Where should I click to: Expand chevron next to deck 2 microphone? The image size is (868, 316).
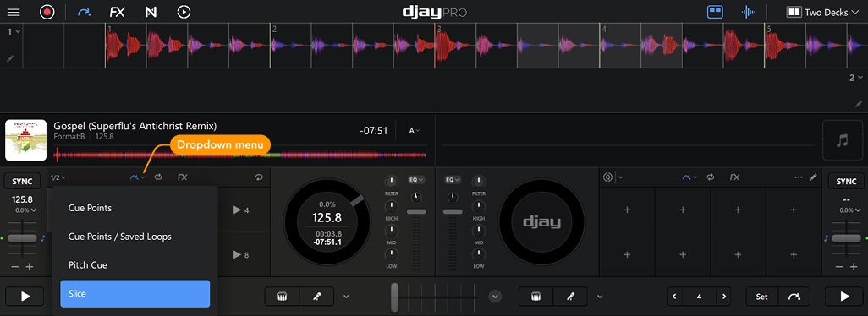click(x=600, y=297)
